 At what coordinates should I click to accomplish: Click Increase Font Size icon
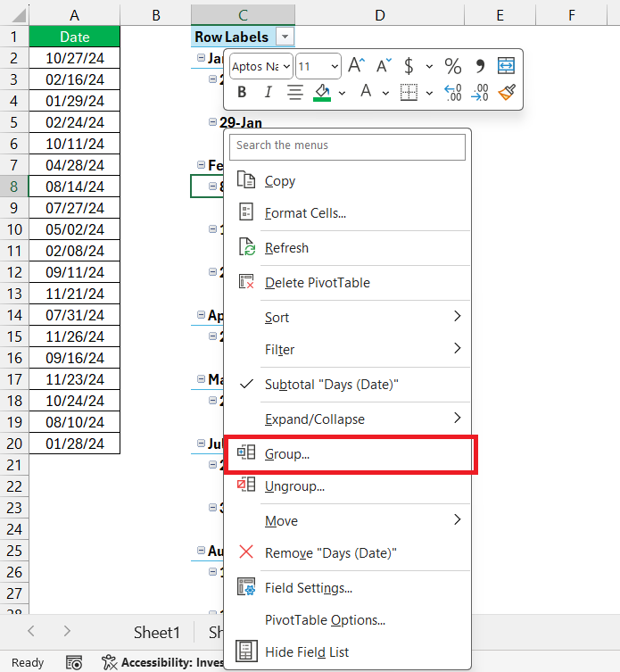click(x=357, y=65)
